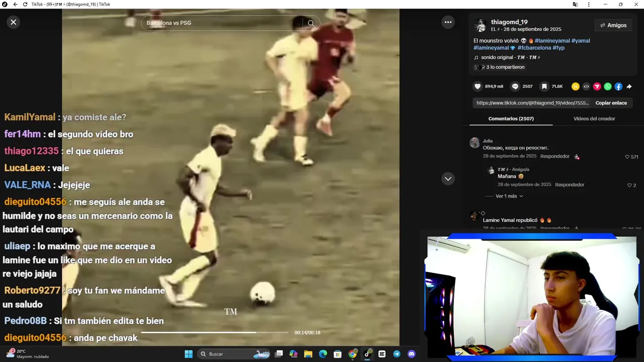Switch to Comentarios (2507) tab

coord(511,119)
